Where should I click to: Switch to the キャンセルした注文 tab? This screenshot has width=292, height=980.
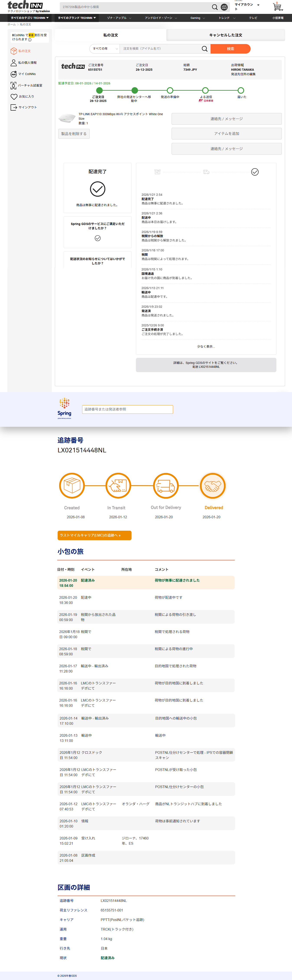pos(225,35)
